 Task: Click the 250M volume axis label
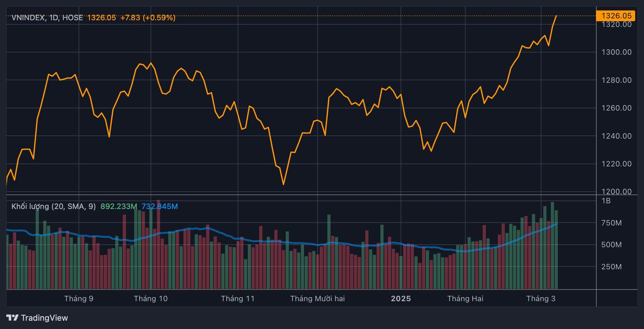point(611,267)
